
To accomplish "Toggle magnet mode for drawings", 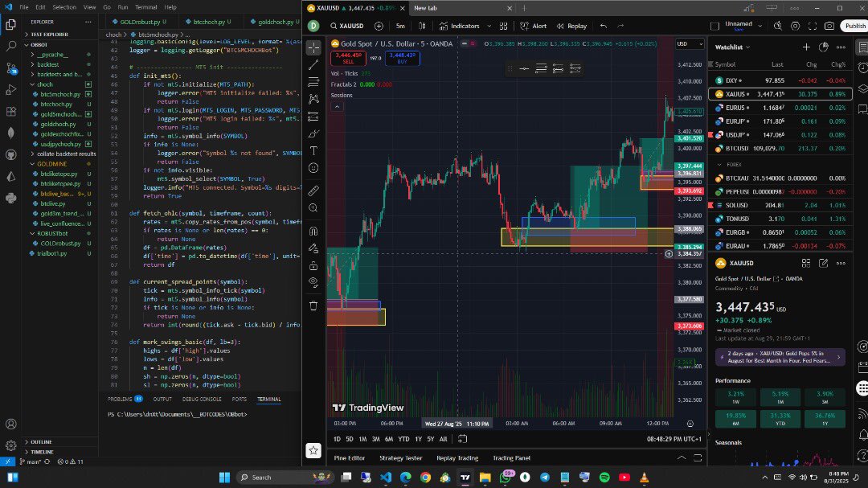I will [313, 231].
